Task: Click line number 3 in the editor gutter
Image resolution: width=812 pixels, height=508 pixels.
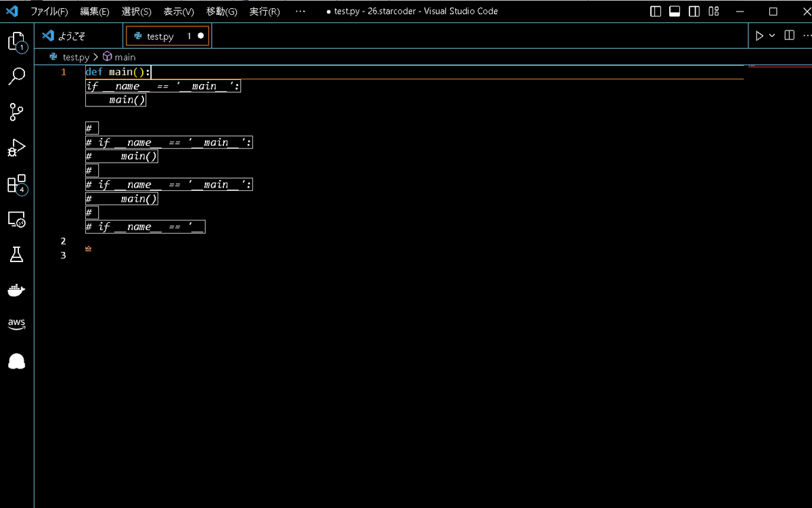Action: tap(63, 255)
